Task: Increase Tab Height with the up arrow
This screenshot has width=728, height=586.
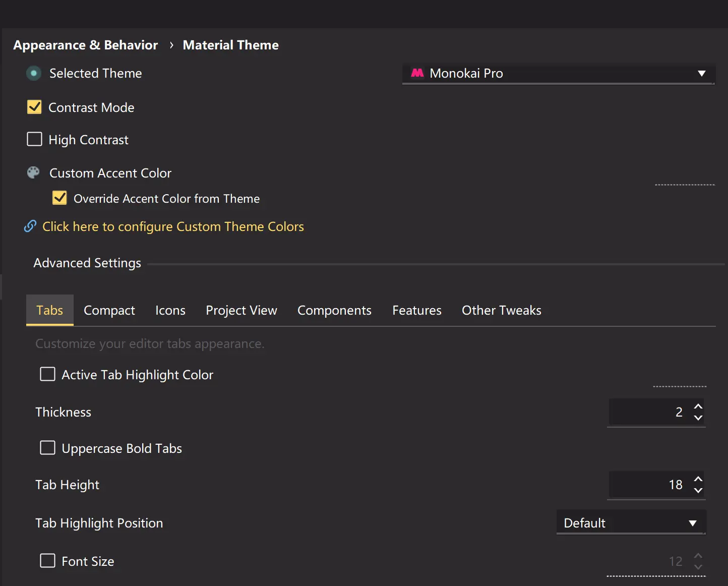Action: tap(698, 479)
